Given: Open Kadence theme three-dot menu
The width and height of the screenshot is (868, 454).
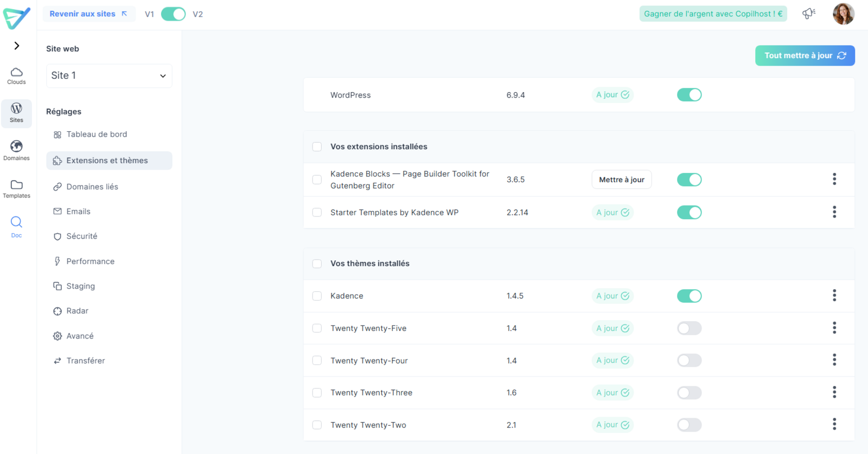Looking at the screenshot, I should click(834, 296).
